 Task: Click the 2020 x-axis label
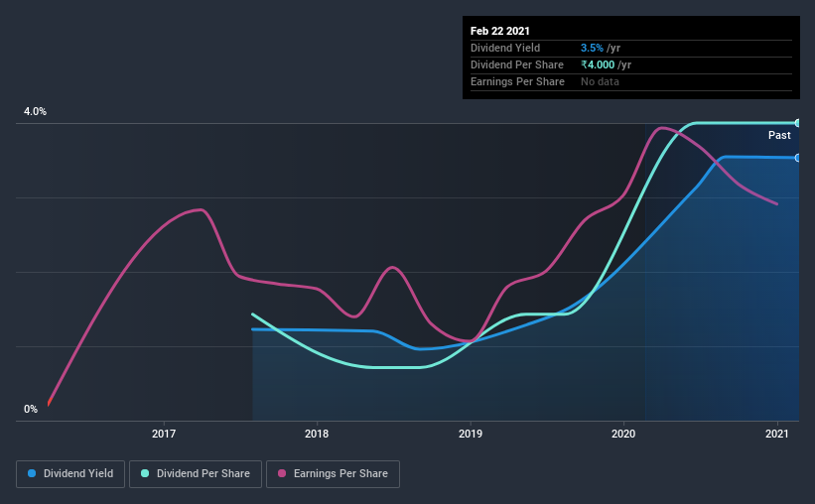[623, 434]
